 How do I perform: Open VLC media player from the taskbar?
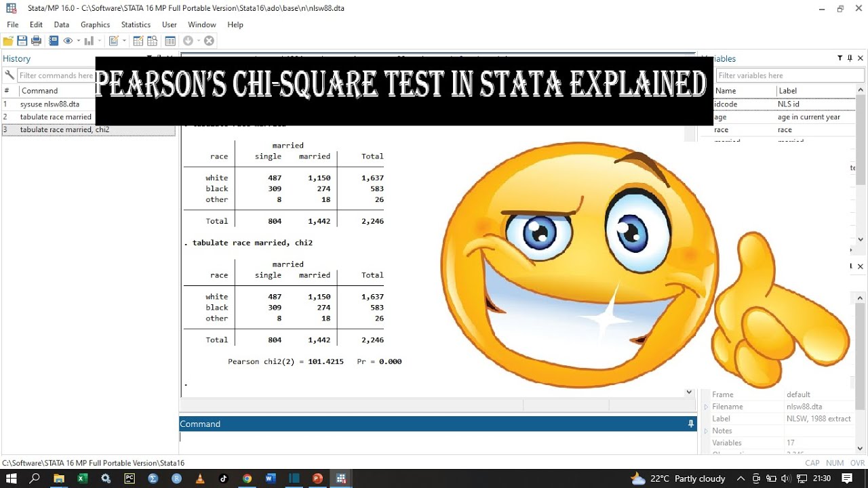(200, 478)
